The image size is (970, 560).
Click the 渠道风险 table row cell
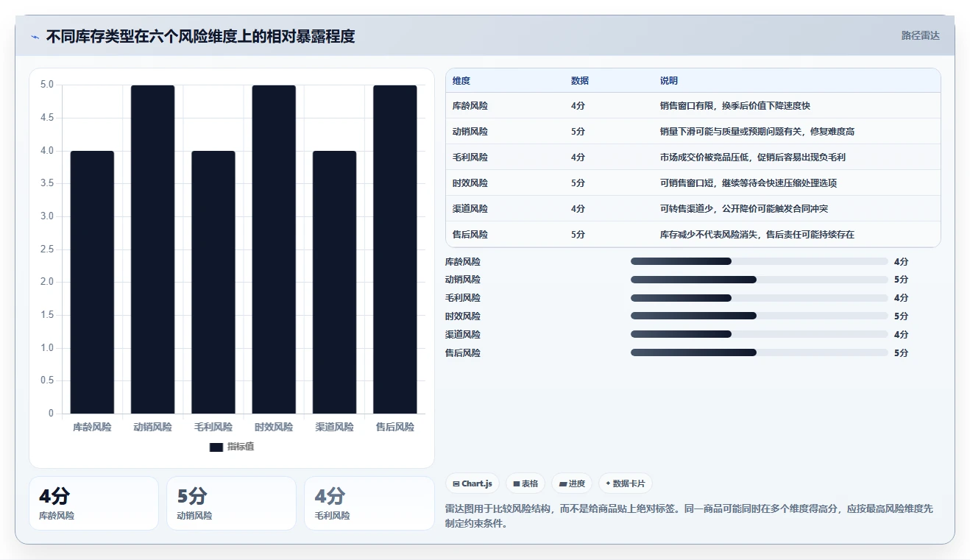470,209
